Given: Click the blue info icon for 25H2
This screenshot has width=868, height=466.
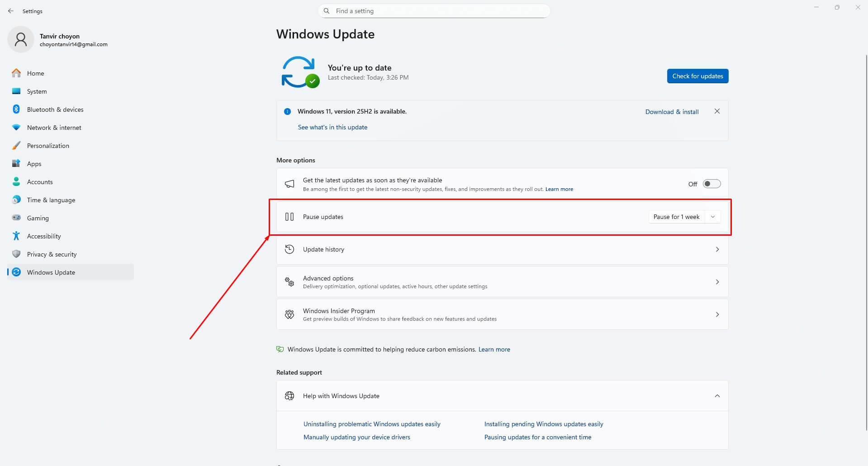Looking at the screenshot, I should 287,111.
